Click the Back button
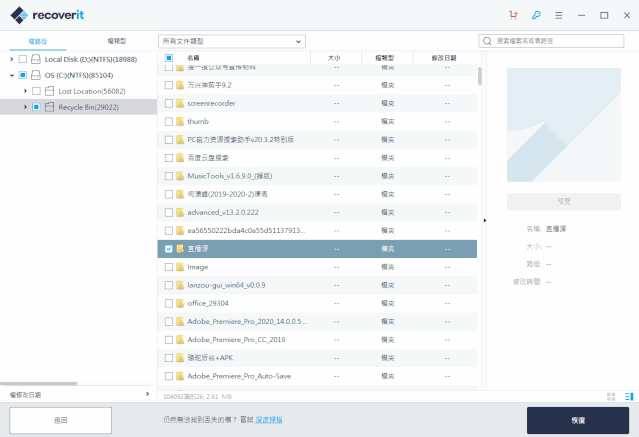 (x=61, y=420)
